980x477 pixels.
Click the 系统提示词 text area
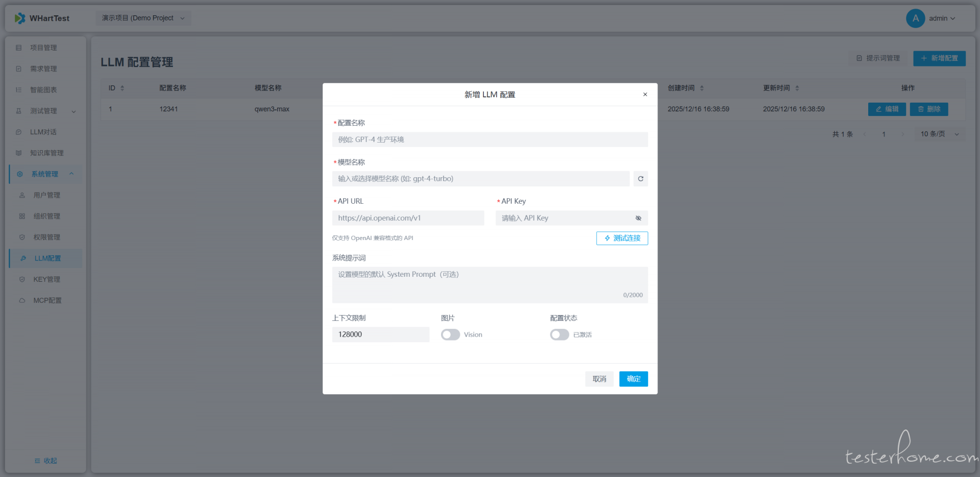(489, 284)
